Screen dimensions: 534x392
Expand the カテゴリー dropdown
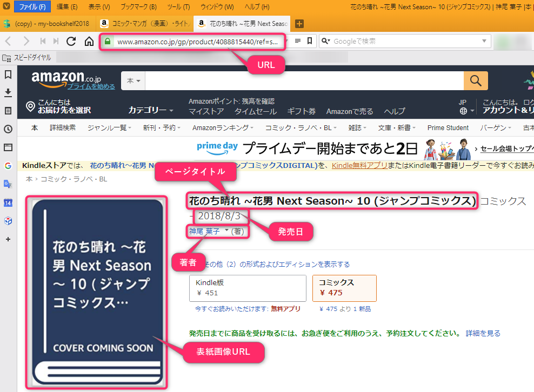(x=151, y=110)
